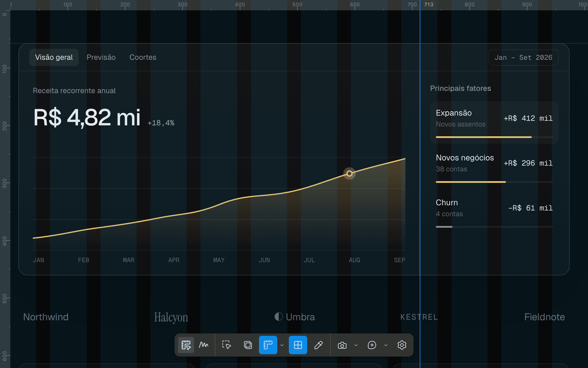Open the Coortes tab
The height and width of the screenshot is (368, 588).
pos(143,57)
